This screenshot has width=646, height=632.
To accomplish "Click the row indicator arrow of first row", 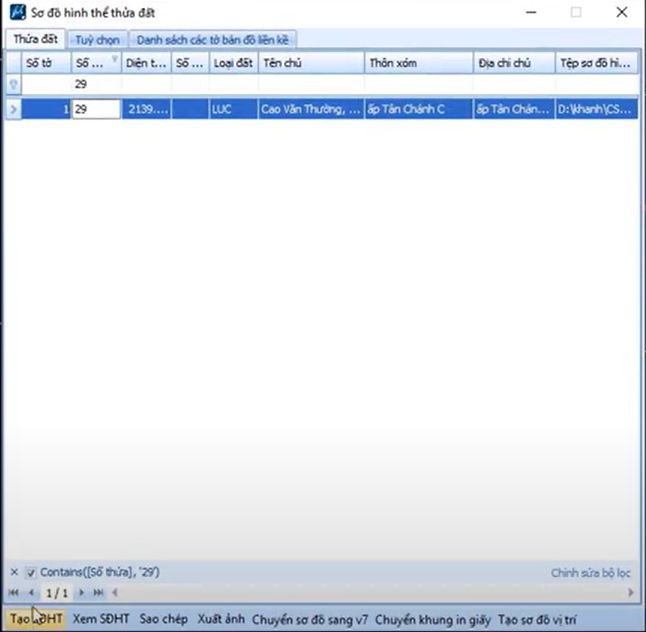I will (12, 109).
